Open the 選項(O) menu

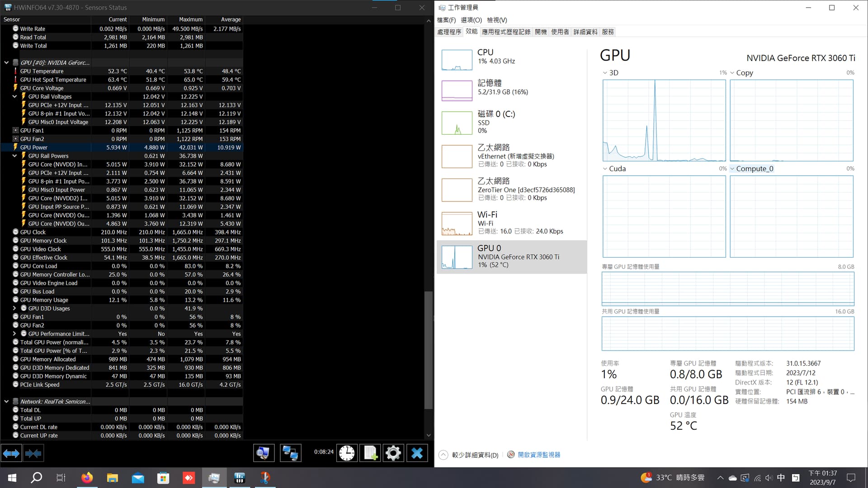[x=471, y=20]
